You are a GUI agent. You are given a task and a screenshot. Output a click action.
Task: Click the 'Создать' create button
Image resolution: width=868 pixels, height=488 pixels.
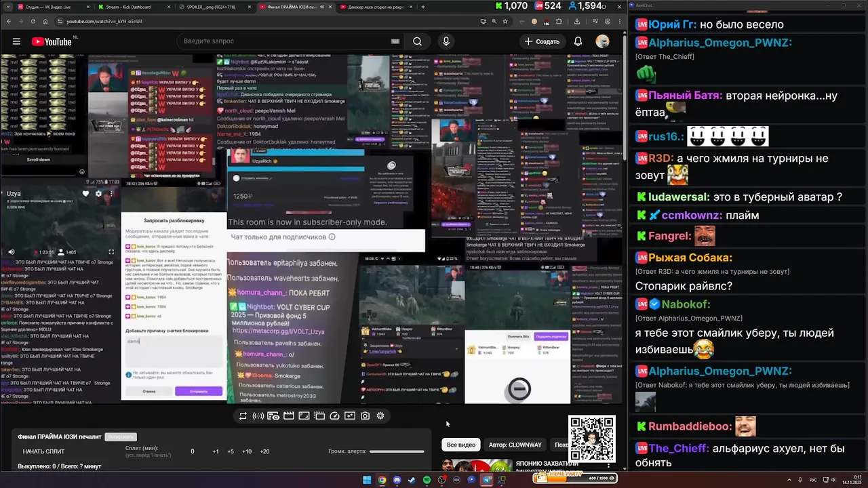(x=541, y=41)
